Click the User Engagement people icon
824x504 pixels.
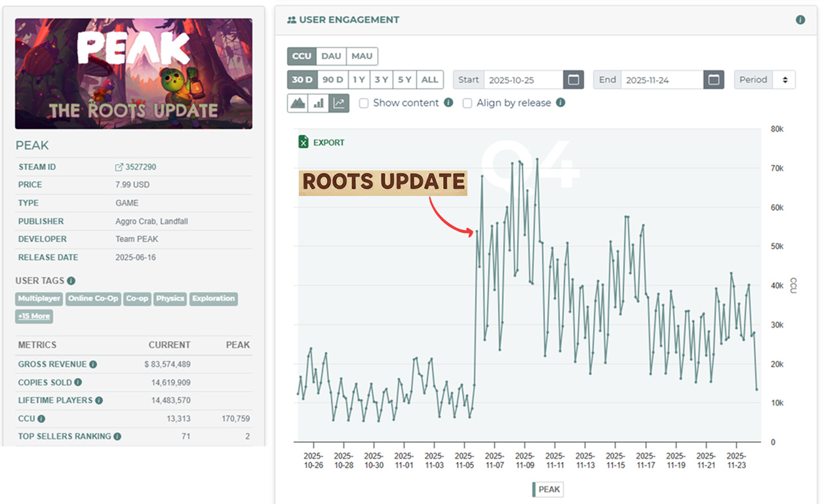coord(292,20)
